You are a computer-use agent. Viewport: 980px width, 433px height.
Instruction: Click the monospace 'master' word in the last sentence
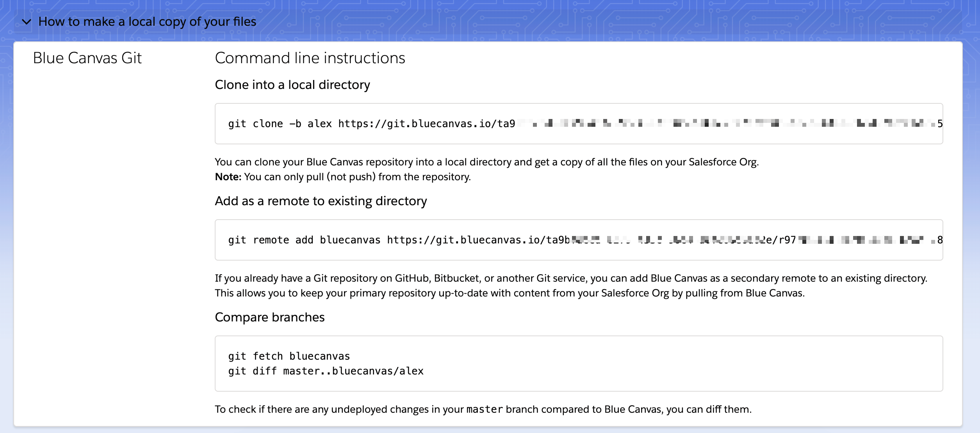484,409
